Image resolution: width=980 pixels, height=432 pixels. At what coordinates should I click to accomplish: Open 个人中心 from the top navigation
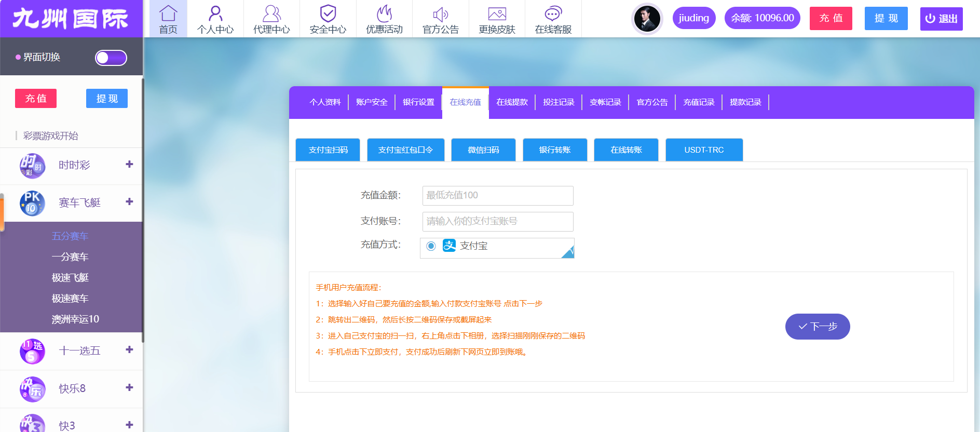pyautogui.click(x=215, y=19)
